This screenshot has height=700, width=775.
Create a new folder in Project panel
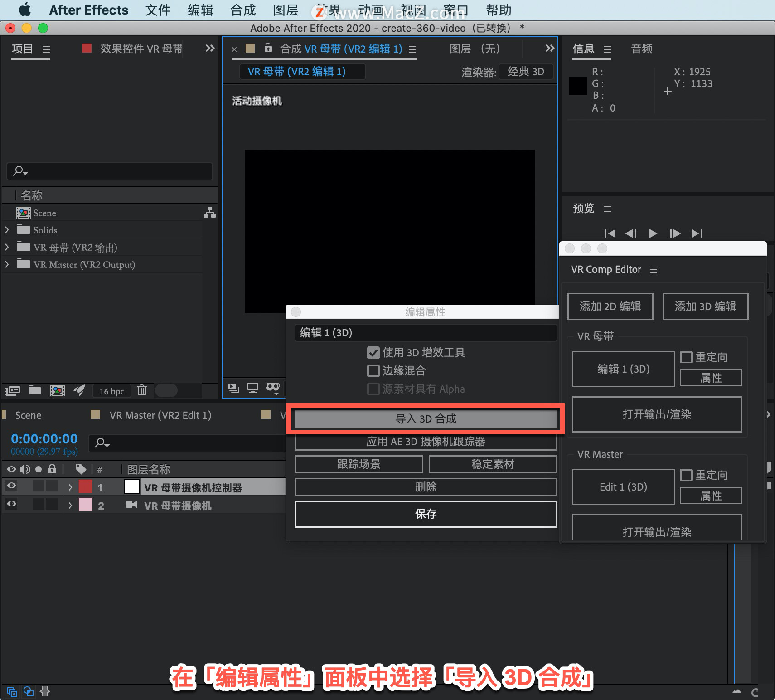(35, 390)
